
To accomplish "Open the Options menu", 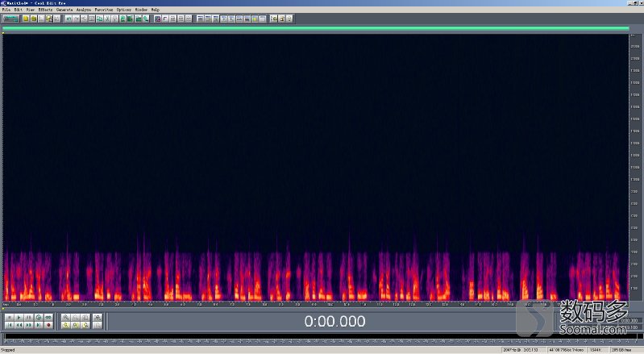I will (123, 10).
